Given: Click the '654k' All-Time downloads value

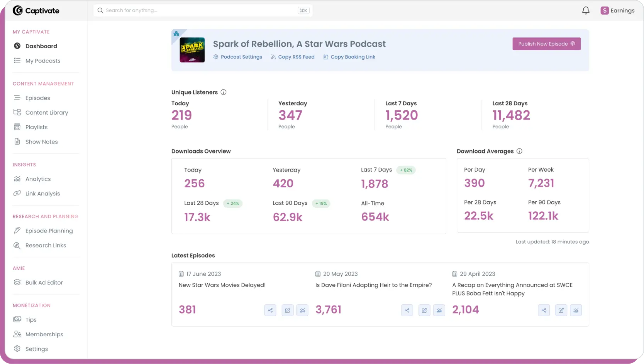Looking at the screenshot, I should click(x=375, y=217).
